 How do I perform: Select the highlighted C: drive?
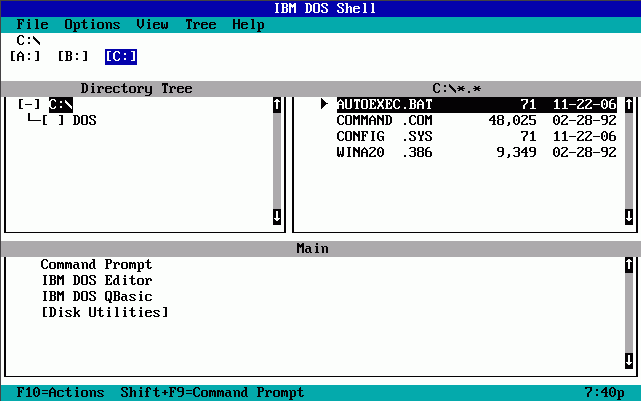(x=121, y=56)
